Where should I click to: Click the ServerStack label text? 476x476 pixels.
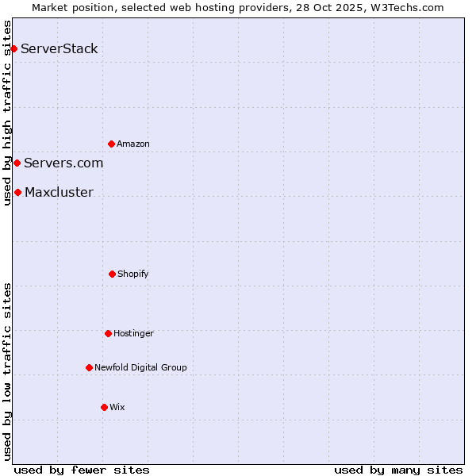pyautogui.click(x=59, y=49)
